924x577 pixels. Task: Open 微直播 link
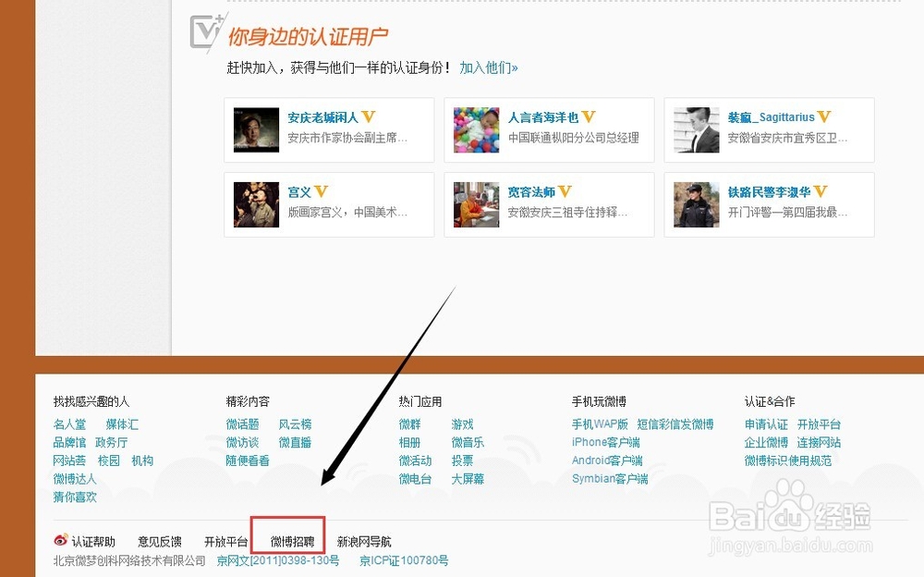(296, 443)
